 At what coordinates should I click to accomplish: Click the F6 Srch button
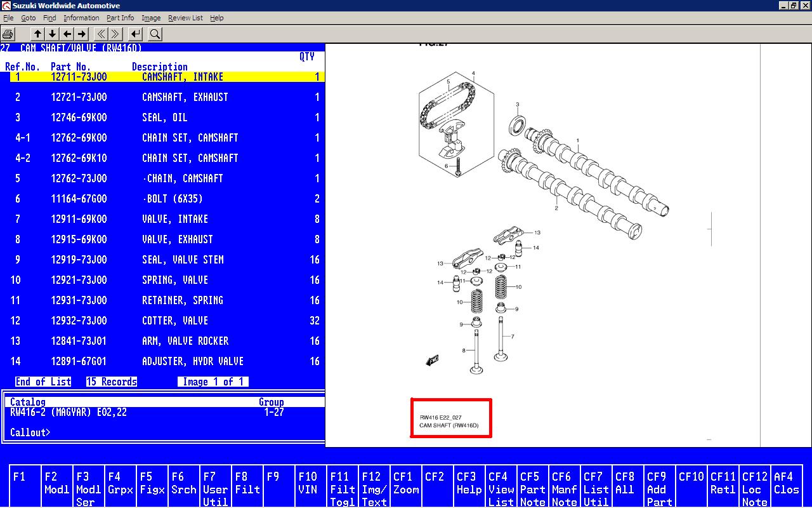pyautogui.click(x=185, y=486)
